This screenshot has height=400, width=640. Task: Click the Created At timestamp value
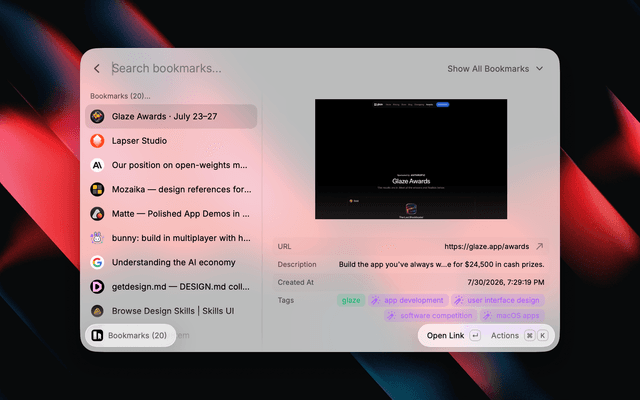(x=506, y=282)
